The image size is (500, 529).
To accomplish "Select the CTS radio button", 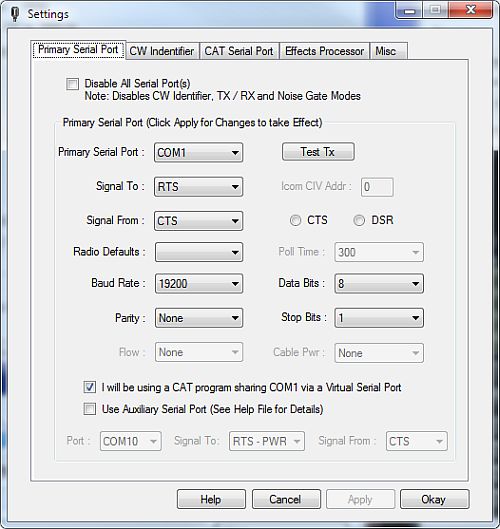I will pyautogui.click(x=296, y=220).
